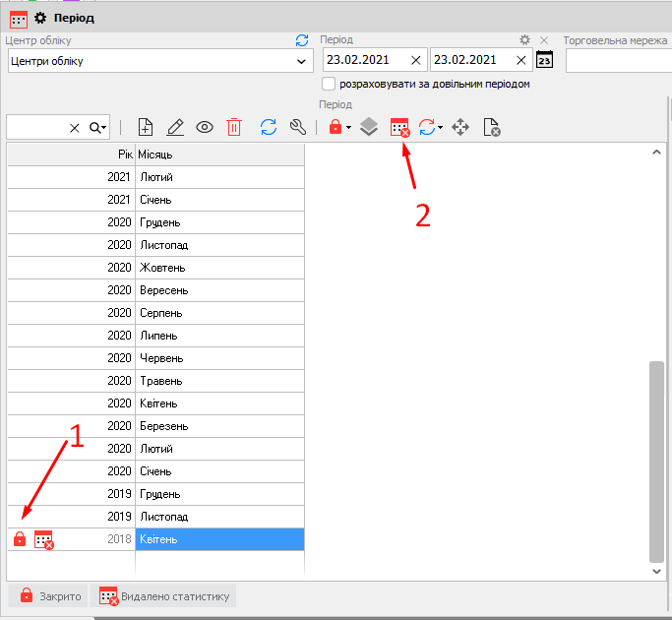
Task: Click the pencil edit icon in toolbar
Action: tap(175, 127)
